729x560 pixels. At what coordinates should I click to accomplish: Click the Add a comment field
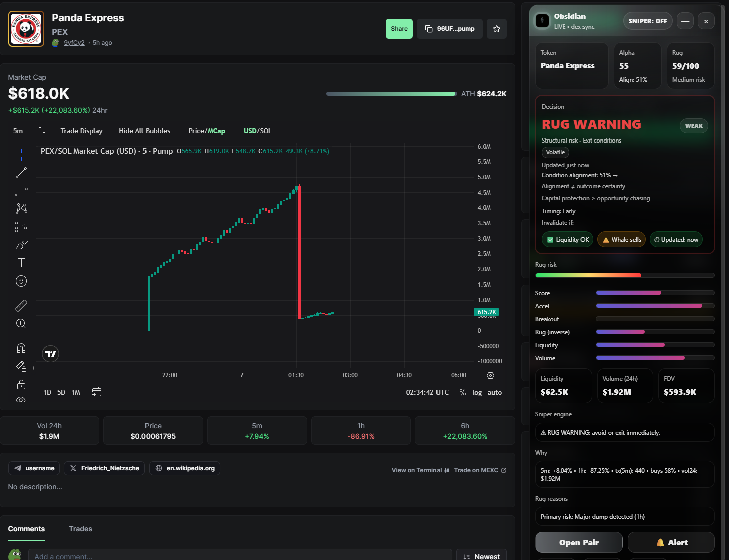[x=240, y=556]
